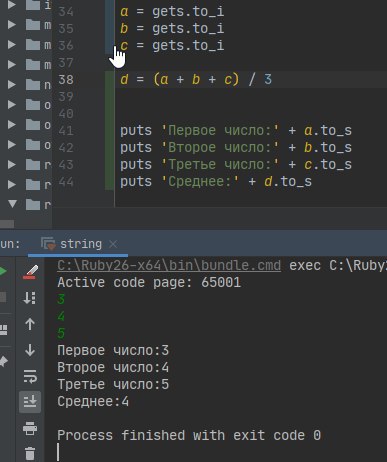The height and width of the screenshot is (462, 387).
Task: Click line number 44 in gutter
Action: point(66,182)
